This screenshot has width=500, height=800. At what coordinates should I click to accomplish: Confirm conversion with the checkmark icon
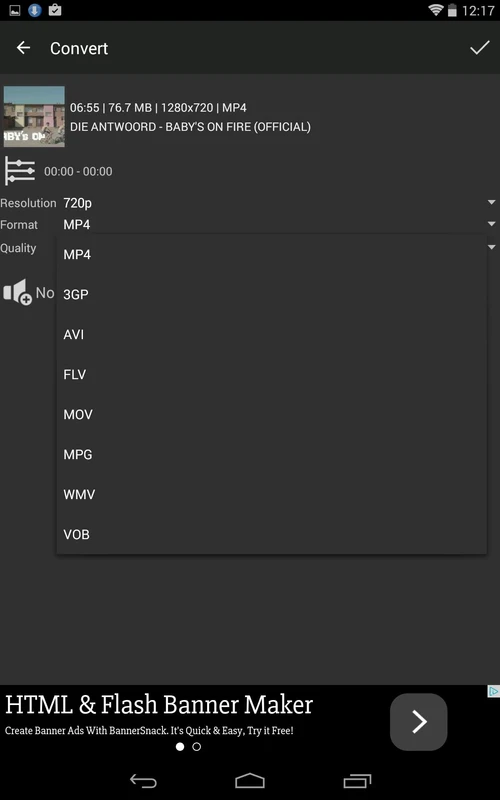480,48
